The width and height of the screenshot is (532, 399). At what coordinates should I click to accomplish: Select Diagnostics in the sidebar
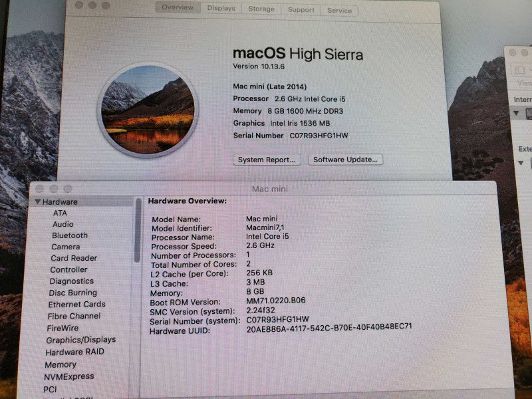tap(71, 281)
